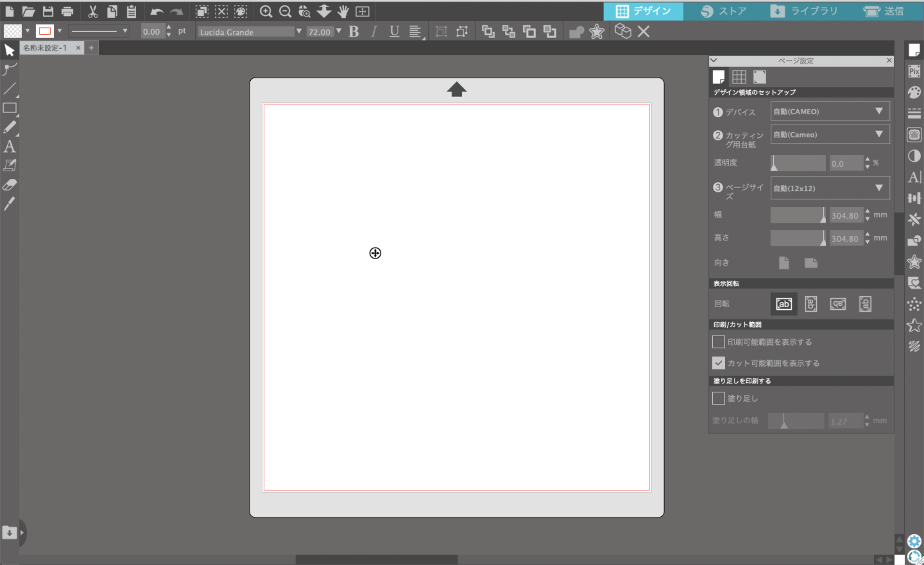
Task: Open the デバイス dropdown showing 自動(CAMEO)
Action: [830, 111]
